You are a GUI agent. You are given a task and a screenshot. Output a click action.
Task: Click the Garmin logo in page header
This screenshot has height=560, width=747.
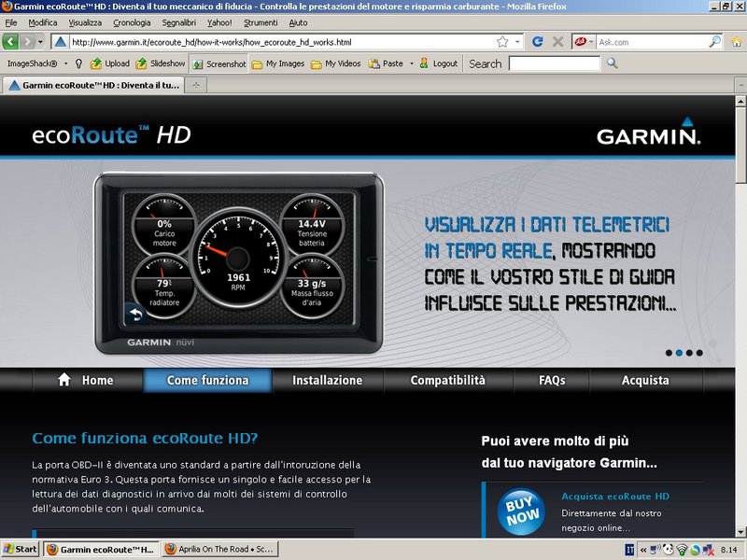(648, 131)
